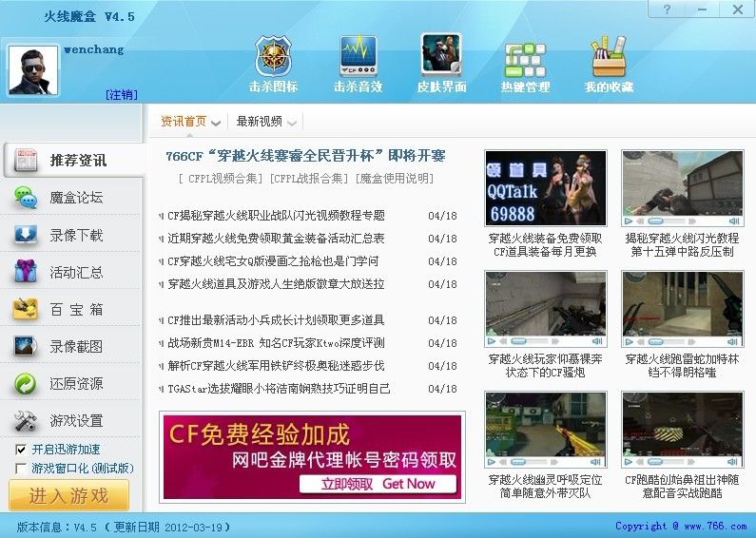Open the 跑雷蛇加特林 video thumbnail
756x538 pixels.
click(x=682, y=309)
